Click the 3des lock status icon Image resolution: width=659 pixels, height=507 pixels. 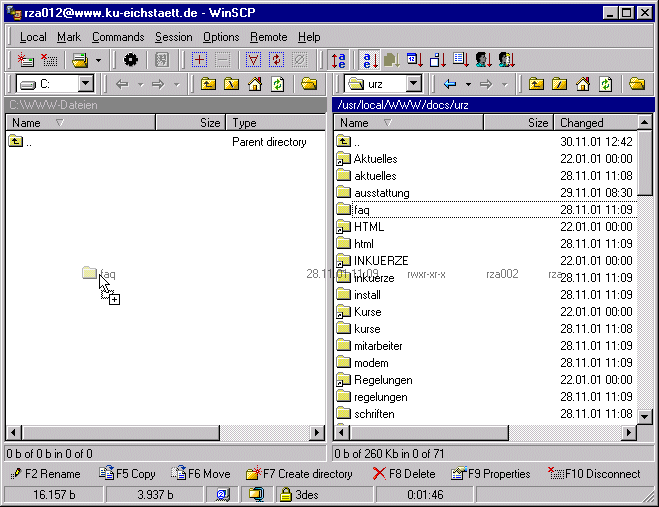[286, 494]
